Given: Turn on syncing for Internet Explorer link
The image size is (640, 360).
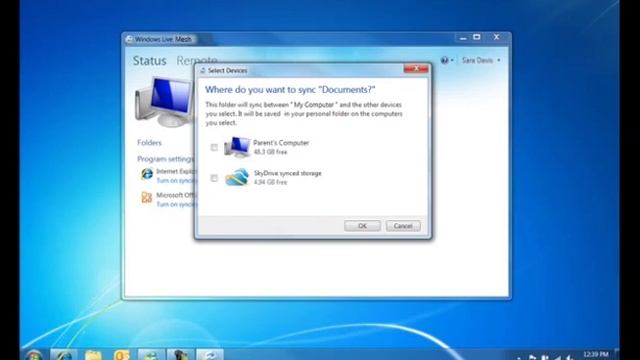Looking at the screenshot, I should 176,180.
